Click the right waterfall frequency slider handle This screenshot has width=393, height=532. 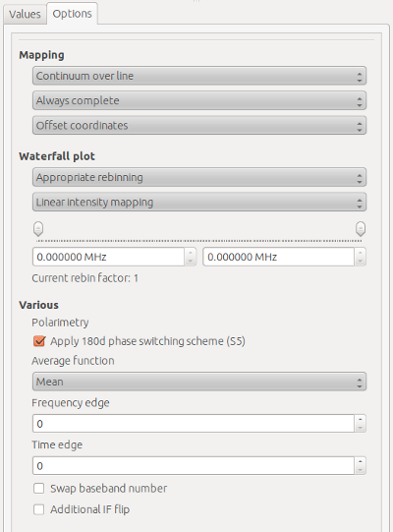[361, 229]
